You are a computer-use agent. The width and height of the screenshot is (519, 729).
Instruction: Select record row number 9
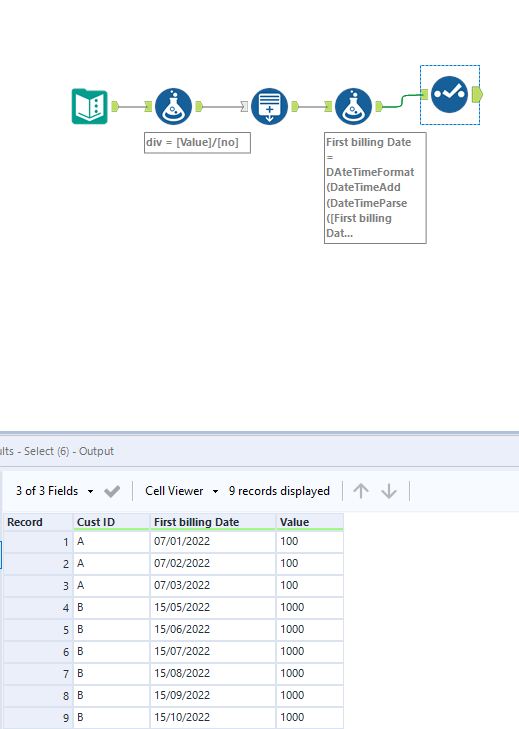point(38,717)
